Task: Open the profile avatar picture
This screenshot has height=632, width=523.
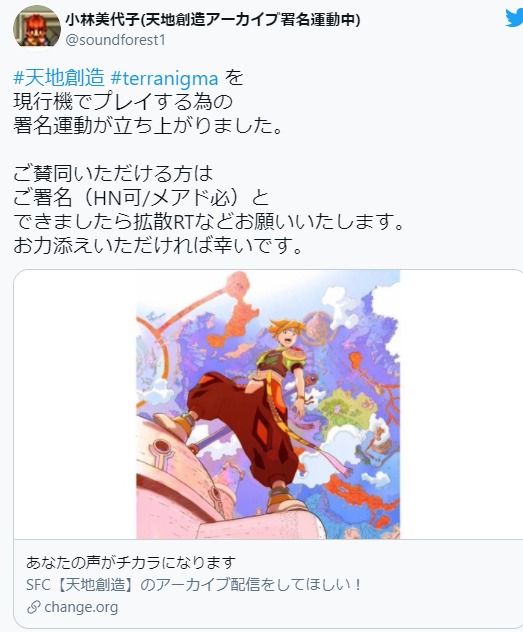Action: pos(37,28)
